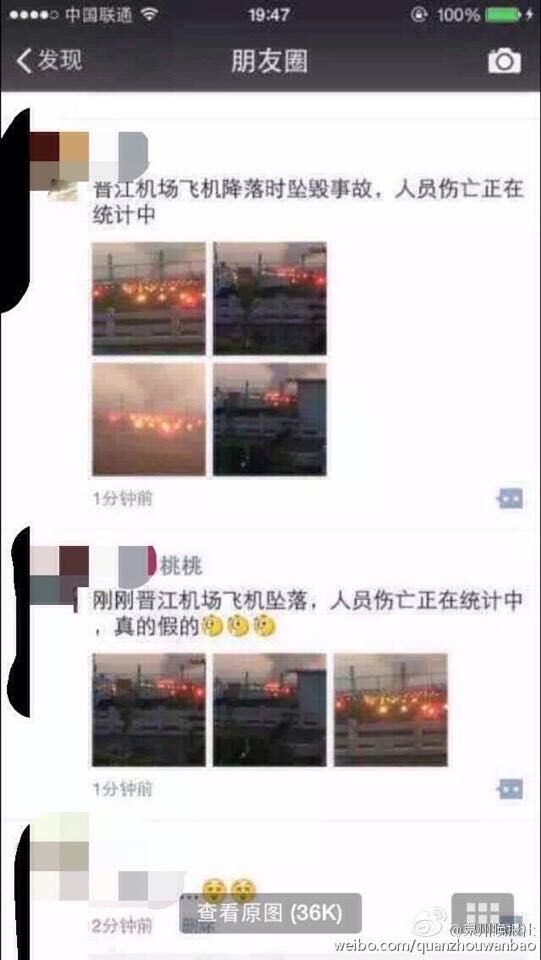Open first post's bottom-left smoky photo

click(x=149, y=419)
